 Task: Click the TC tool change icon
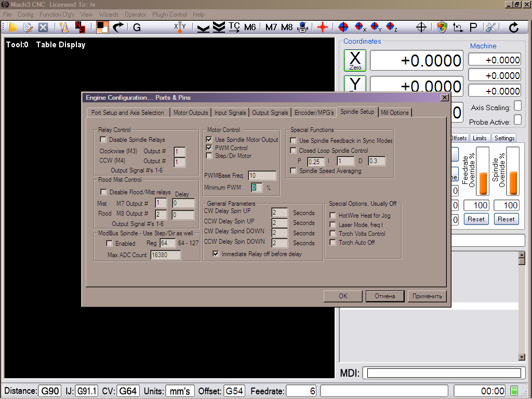tap(234, 27)
